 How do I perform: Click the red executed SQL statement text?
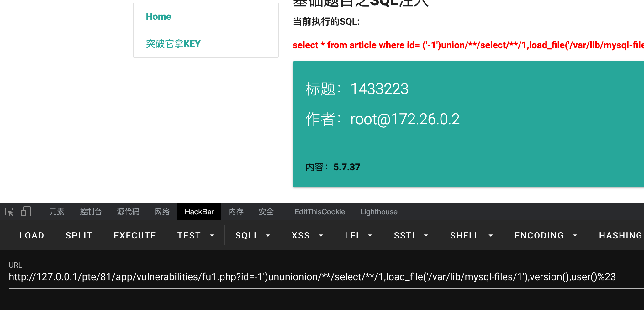pos(468,45)
